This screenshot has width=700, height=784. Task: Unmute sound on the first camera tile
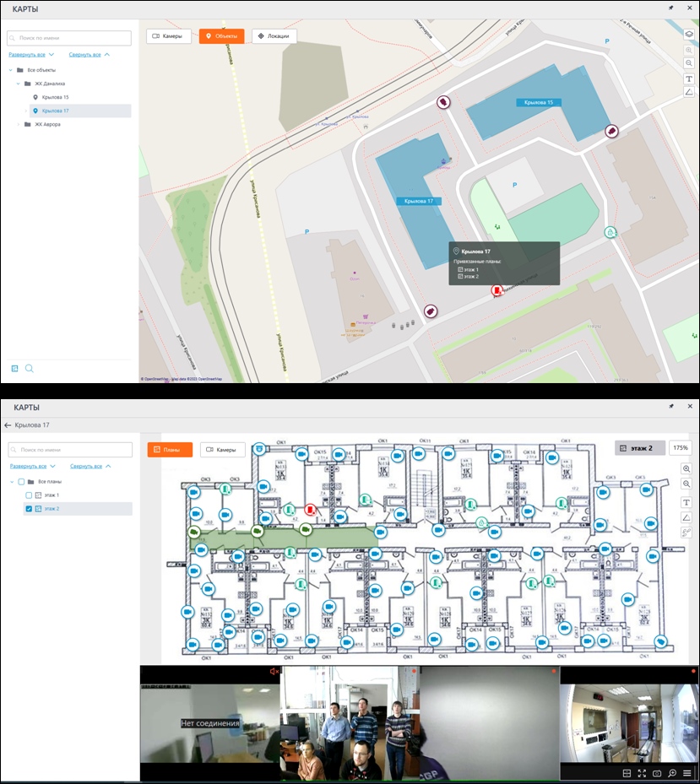[274, 672]
